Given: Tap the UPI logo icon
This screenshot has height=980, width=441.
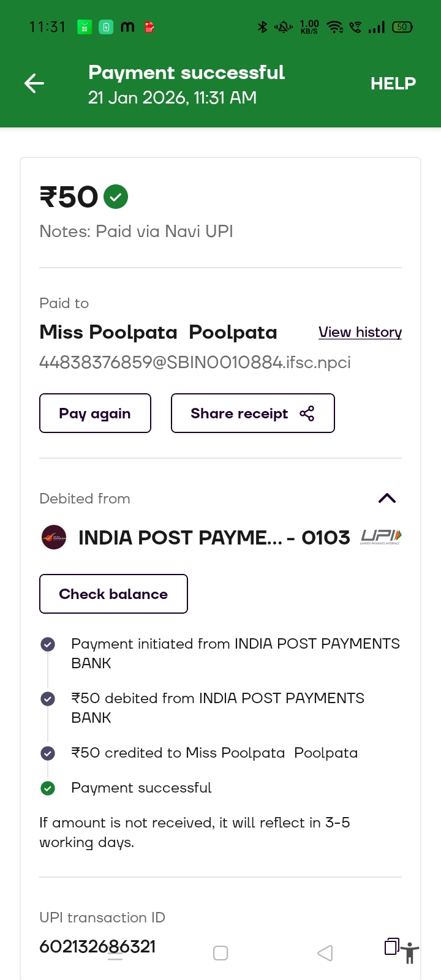Looking at the screenshot, I should coord(381,537).
